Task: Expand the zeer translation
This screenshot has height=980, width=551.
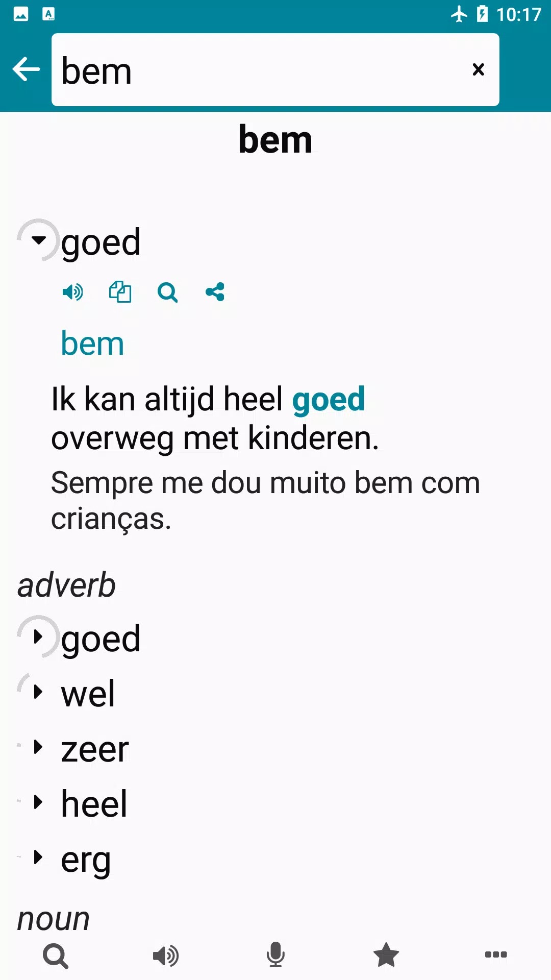Action: pyautogui.click(x=38, y=747)
